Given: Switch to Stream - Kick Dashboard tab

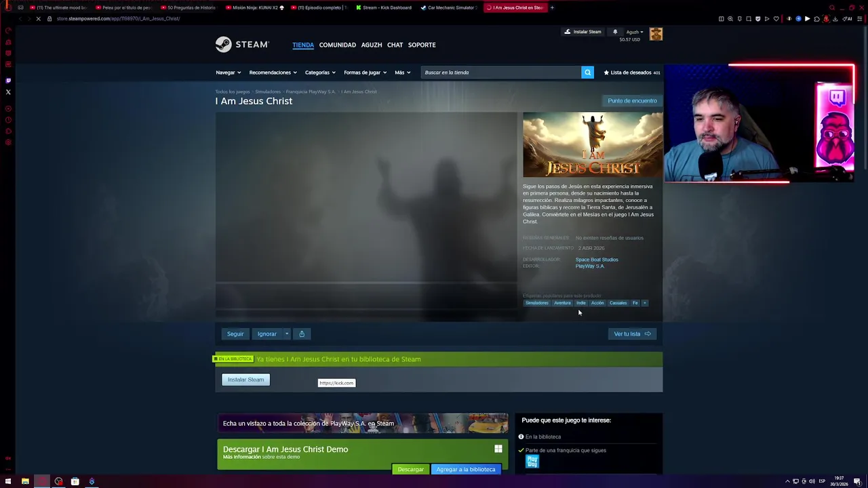Looking at the screenshot, I should (384, 7).
